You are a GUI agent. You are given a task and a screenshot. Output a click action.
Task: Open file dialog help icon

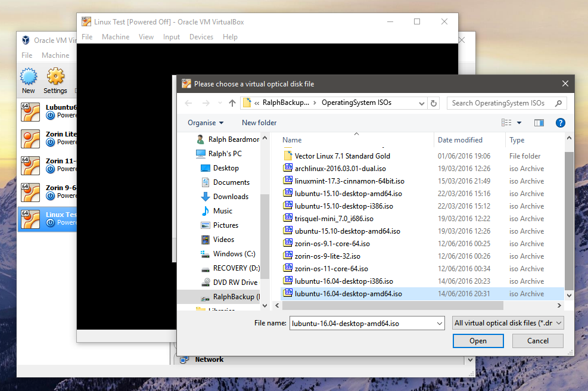pyautogui.click(x=560, y=123)
